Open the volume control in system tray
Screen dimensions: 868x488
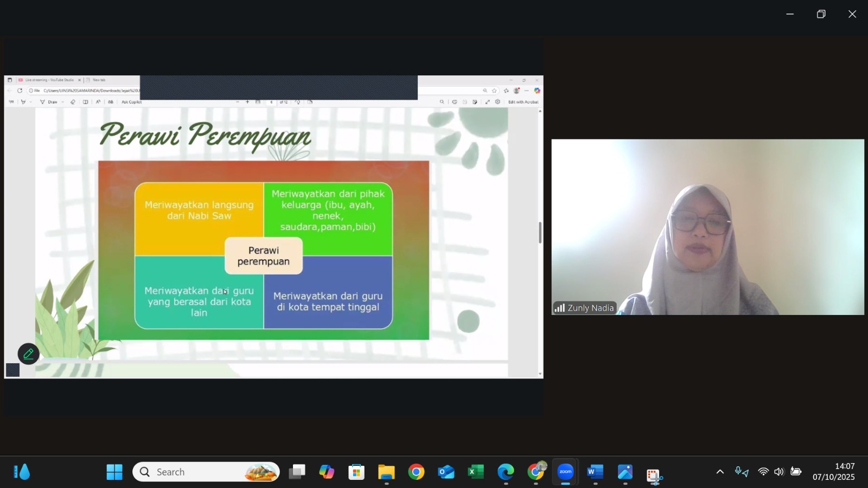click(779, 472)
